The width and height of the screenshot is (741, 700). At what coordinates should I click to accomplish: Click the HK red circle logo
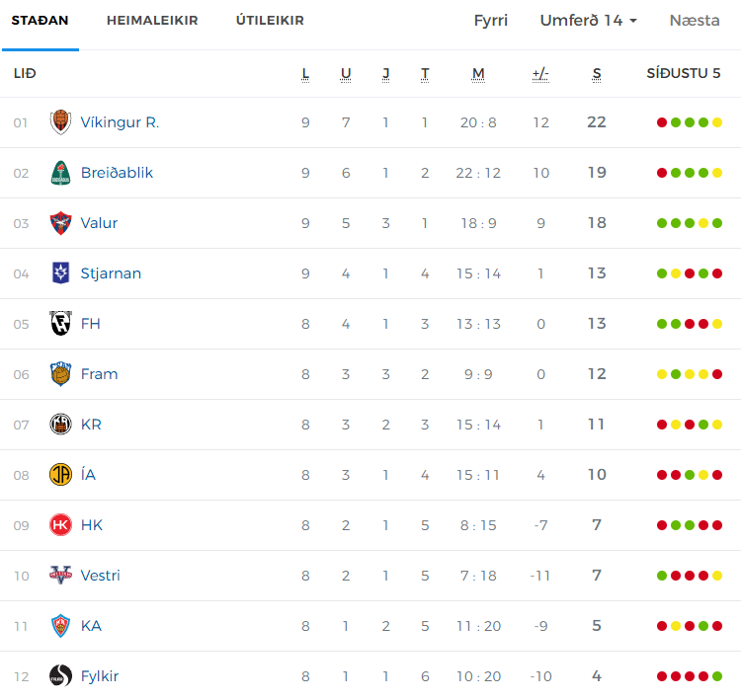(60, 525)
